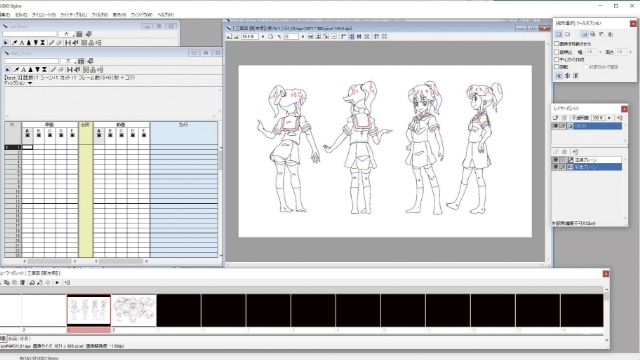Click the grid display icon in canvas toolbar
The height and width of the screenshot is (360, 640).
351,36
